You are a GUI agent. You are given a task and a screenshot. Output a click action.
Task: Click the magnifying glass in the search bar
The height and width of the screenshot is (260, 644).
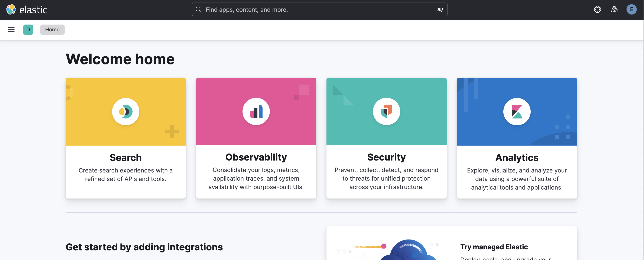pyautogui.click(x=198, y=10)
